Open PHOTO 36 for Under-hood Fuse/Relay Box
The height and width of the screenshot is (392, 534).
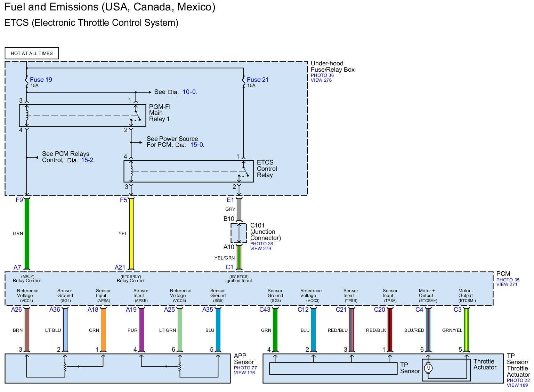click(x=322, y=75)
